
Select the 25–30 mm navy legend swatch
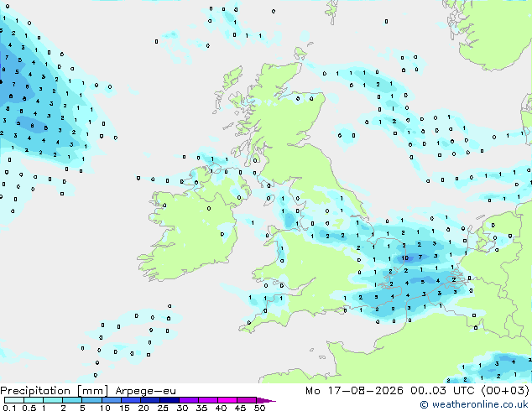pos(170,400)
